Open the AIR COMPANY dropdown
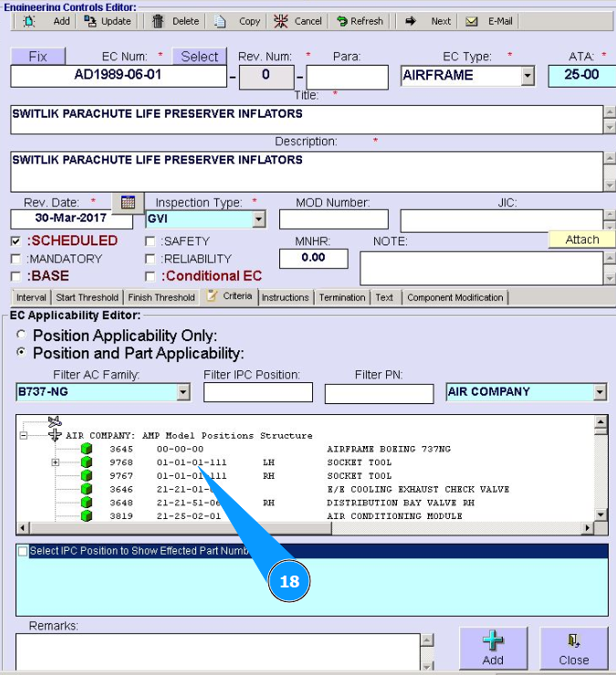 point(600,392)
